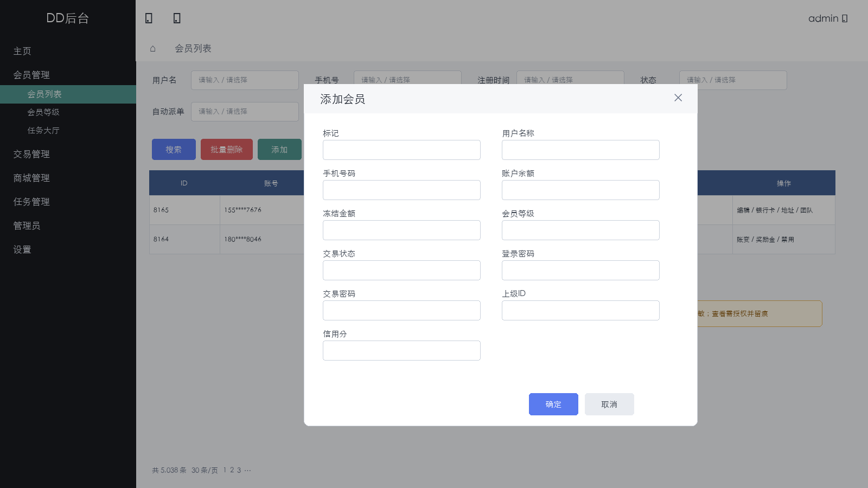This screenshot has width=868, height=488.
Task: Click the 查看需授权并留痕 notice banner
Action: [x=759, y=313]
